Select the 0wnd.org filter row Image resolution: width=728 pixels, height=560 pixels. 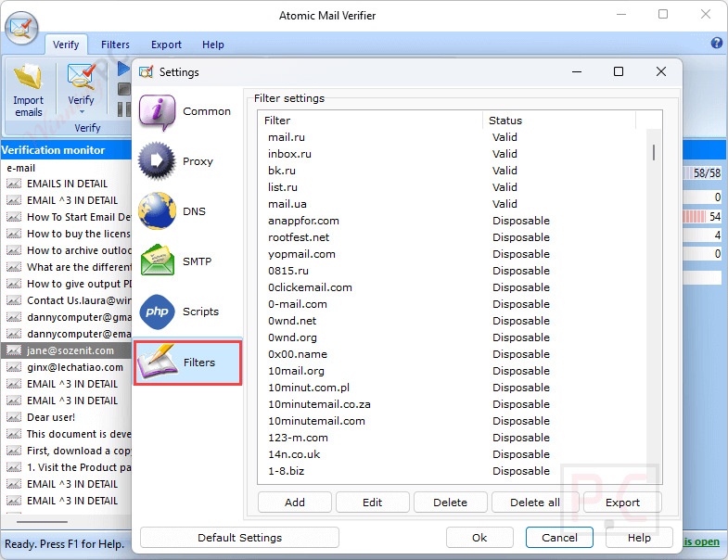(453, 338)
